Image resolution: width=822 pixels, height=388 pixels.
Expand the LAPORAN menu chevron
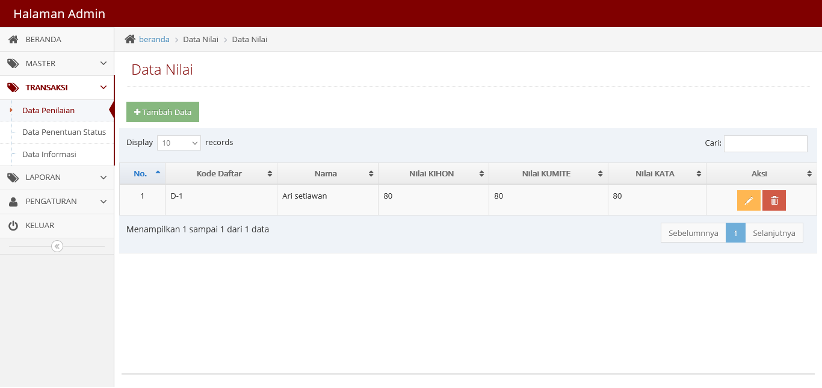point(103,178)
